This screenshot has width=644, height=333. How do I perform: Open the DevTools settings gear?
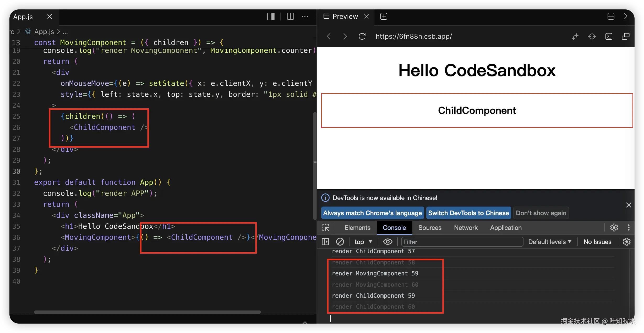614,227
